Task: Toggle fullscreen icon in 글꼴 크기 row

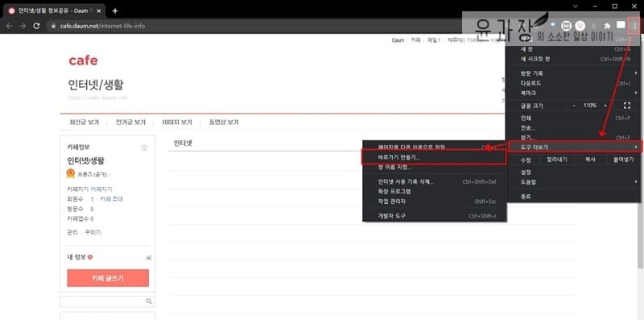Action: coord(627,106)
